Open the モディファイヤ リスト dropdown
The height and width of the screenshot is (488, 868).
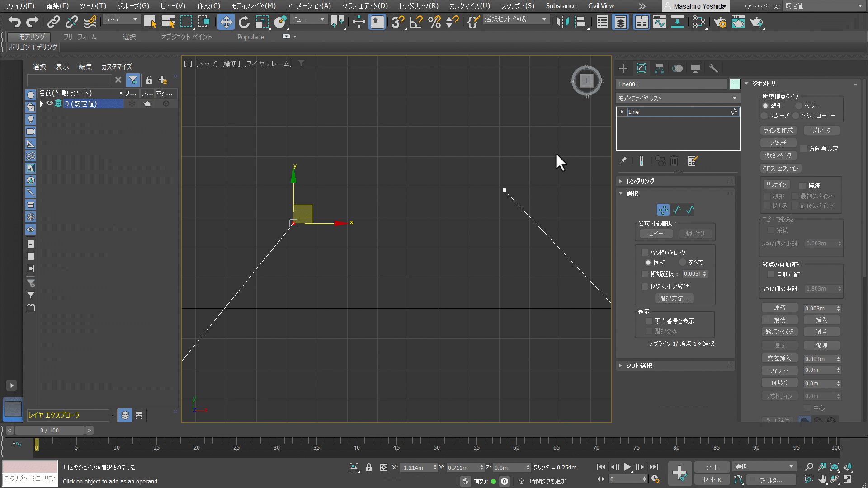pos(678,98)
